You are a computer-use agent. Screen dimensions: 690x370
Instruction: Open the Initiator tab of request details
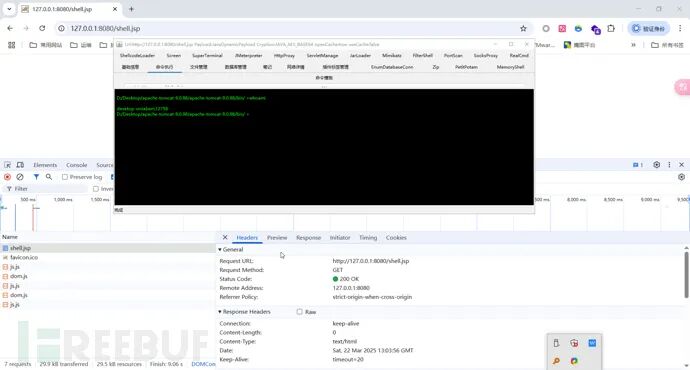pos(340,238)
